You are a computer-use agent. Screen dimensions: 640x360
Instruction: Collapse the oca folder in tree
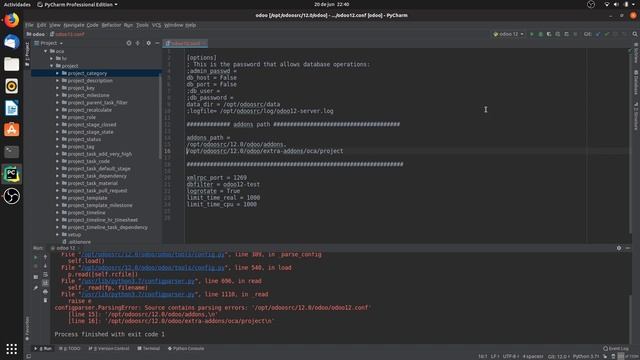coord(46,51)
